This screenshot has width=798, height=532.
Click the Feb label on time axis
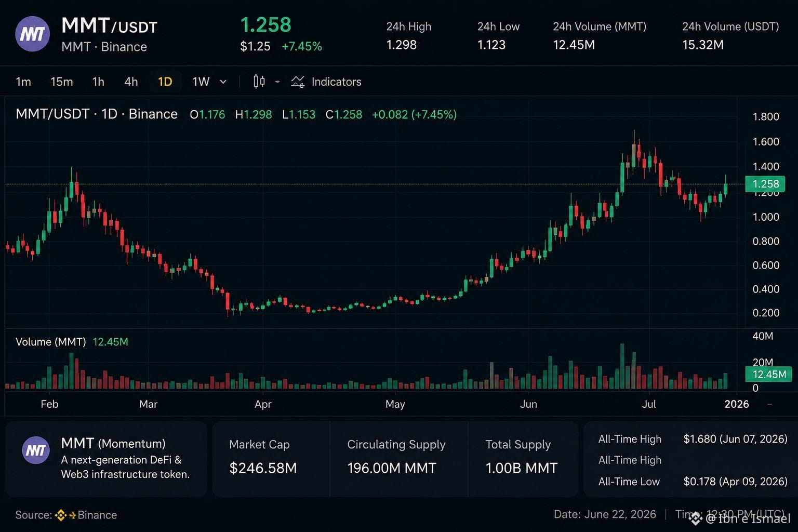pyautogui.click(x=49, y=404)
